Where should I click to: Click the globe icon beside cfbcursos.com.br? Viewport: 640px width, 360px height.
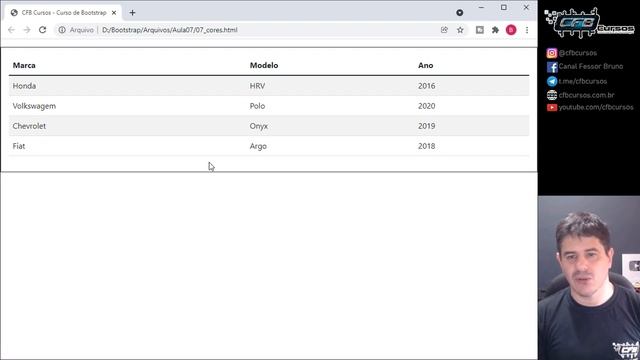click(552, 95)
